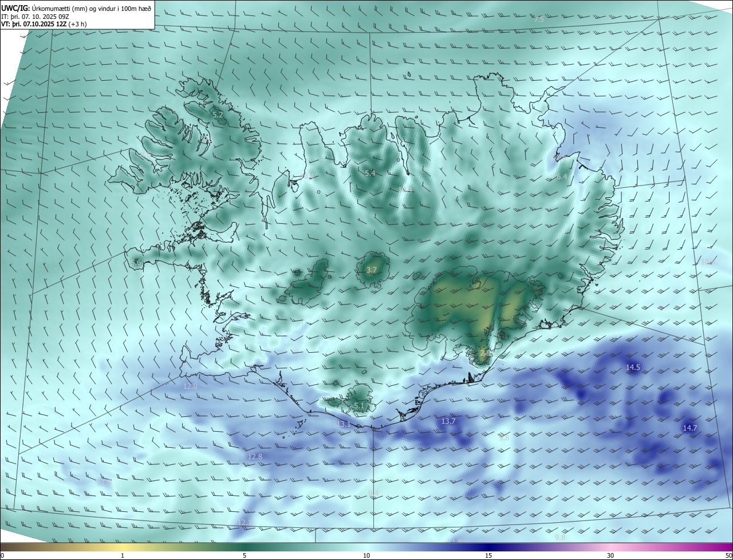This screenshot has width=733, height=560.
Task: Click the 10 tick on the color legend
Action: pos(366,555)
